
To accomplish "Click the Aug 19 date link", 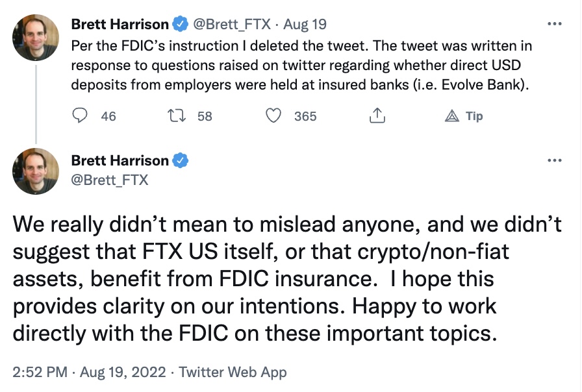I will tap(305, 25).
